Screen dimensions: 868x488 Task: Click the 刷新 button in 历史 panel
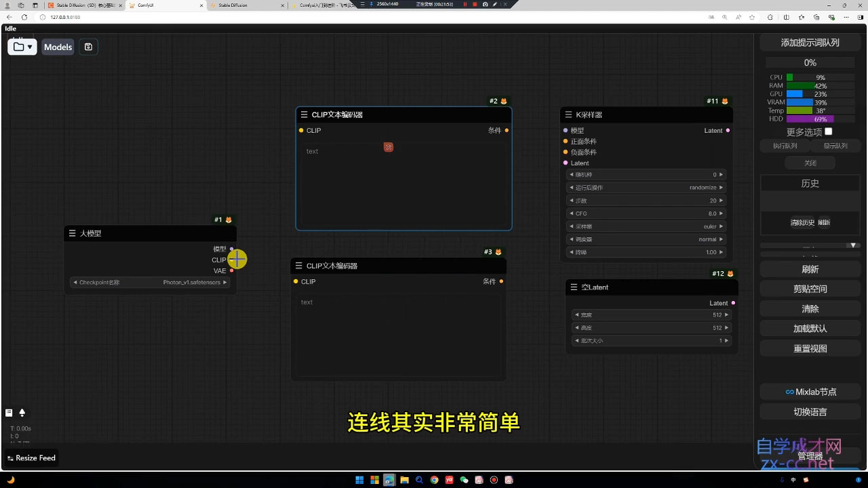click(824, 222)
